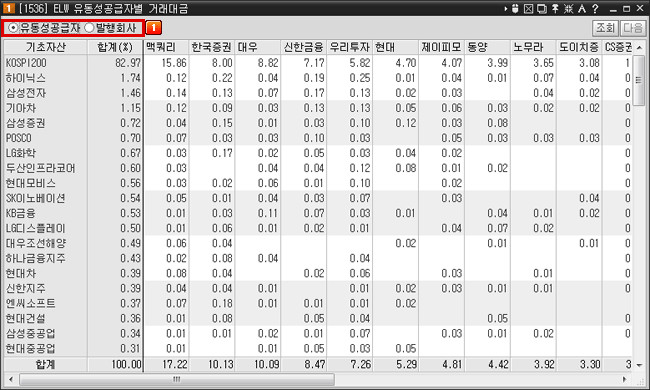Click the vertical scrollbar up arrow
This screenshot has width=650, height=390.
pos(640,47)
